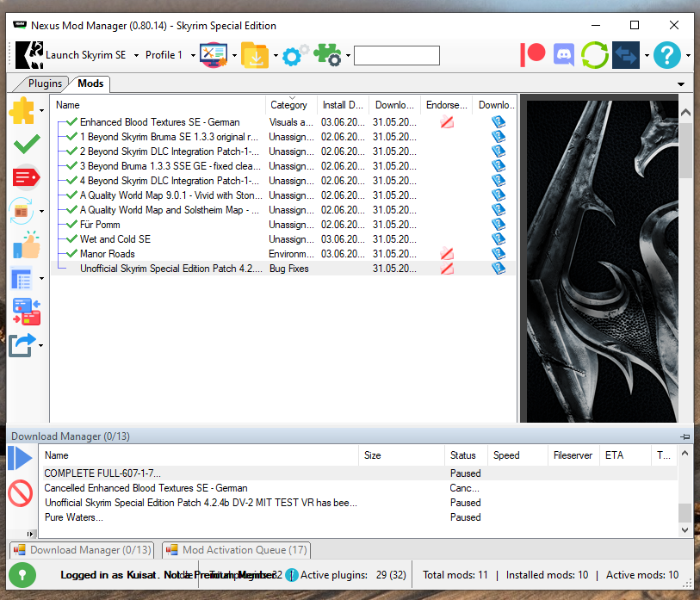The width and height of the screenshot is (700, 600).
Task: Click the yellow puzzle piece add-mod icon
Action: [22, 112]
